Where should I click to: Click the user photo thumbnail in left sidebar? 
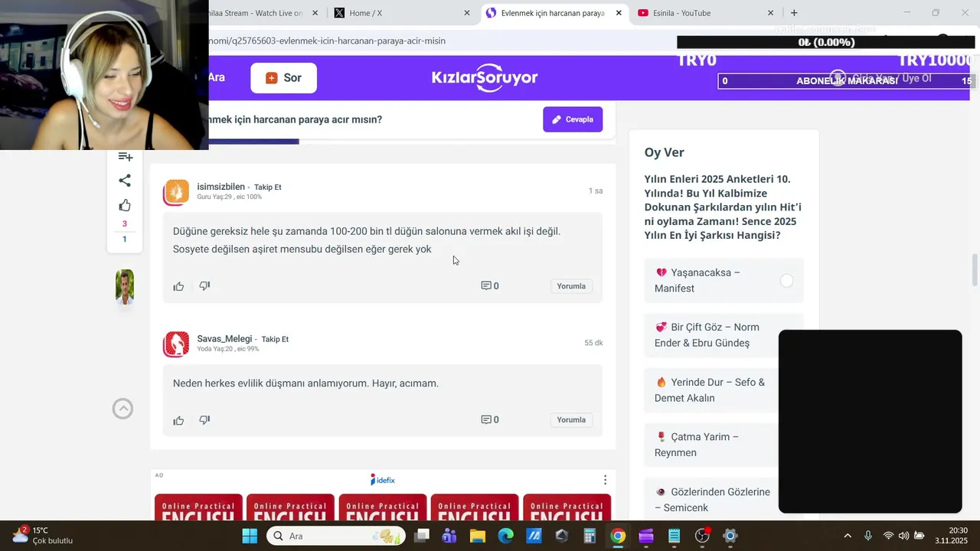pos(125,287)
